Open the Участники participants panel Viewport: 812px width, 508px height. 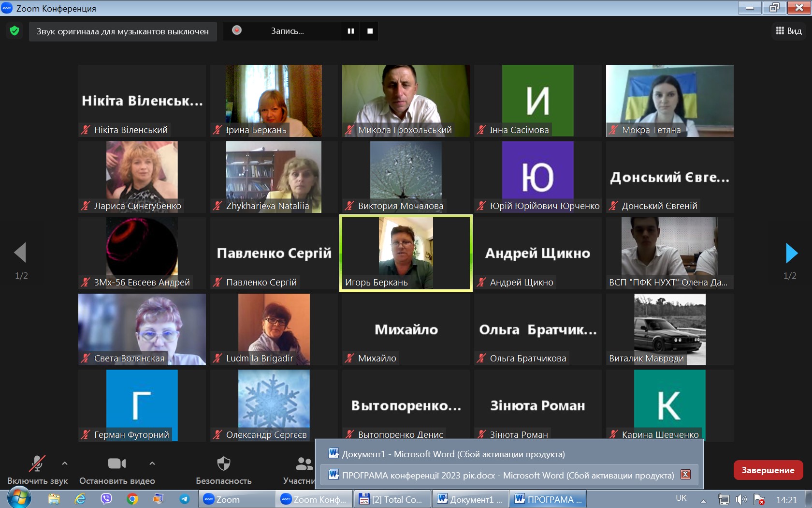300,470
